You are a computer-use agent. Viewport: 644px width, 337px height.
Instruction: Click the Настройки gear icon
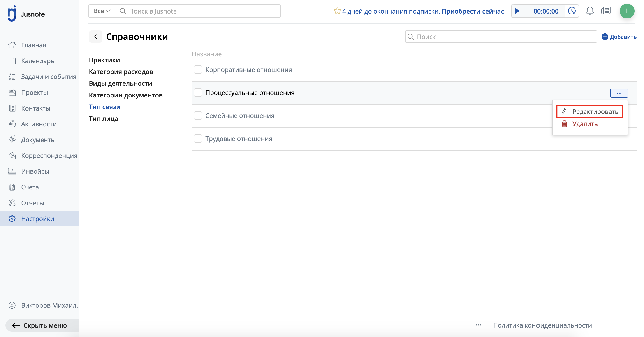tap(12, 219)
